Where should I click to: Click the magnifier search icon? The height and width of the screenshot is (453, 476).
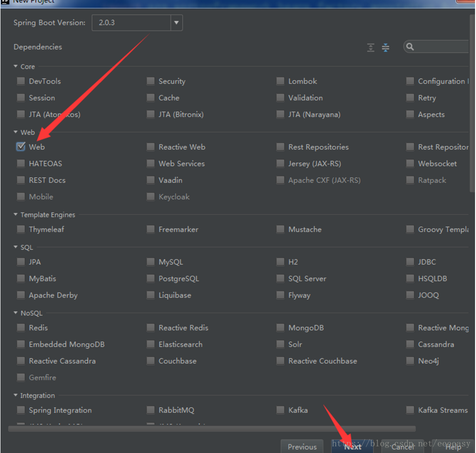pos(410,47)
